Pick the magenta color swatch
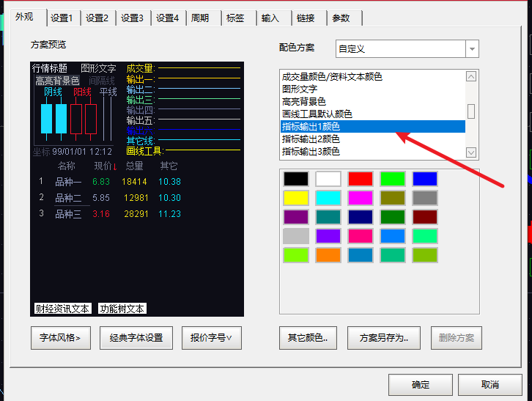Screen dimensions: 532x401 pyautogui.click(x=361, y=198)
